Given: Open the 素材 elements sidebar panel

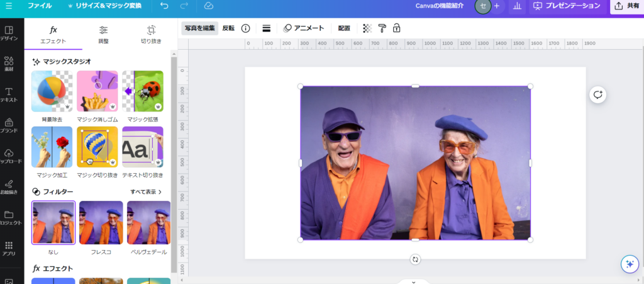Looking at the screenshot, I should click(x=9, y=64).
